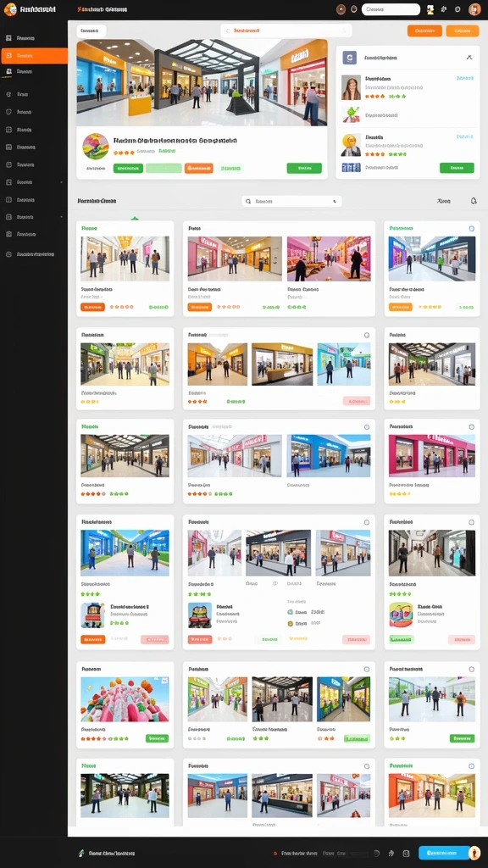Collapse the right side panel using its corner icon
488x868 pixels.
pos(469,57)
